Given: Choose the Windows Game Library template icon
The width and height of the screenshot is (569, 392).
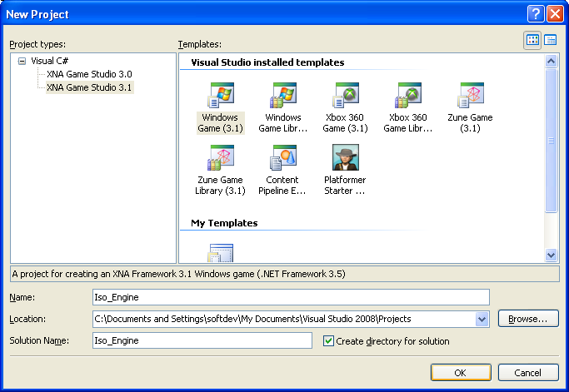Looking at the screenshot, I should pyautogui.click(x=282, y=97).
